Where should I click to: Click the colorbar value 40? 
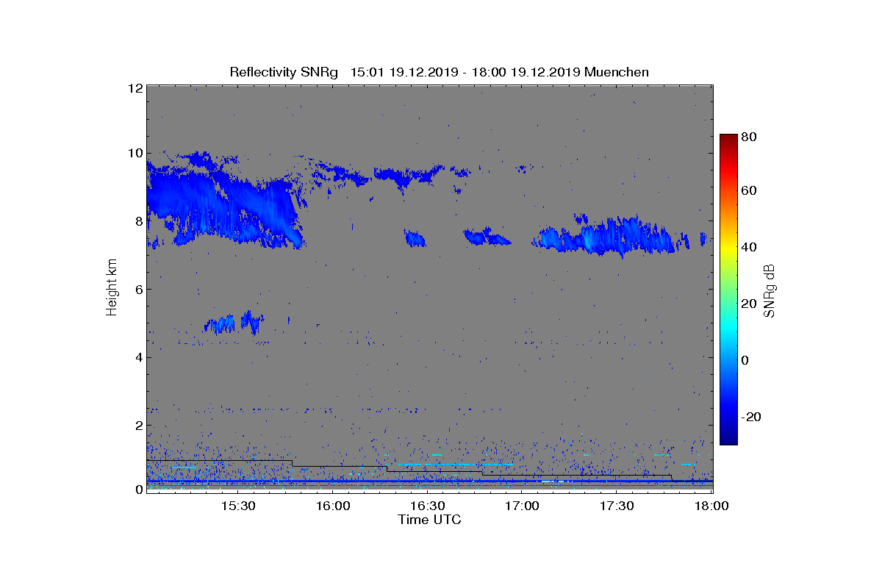(749, 247)
